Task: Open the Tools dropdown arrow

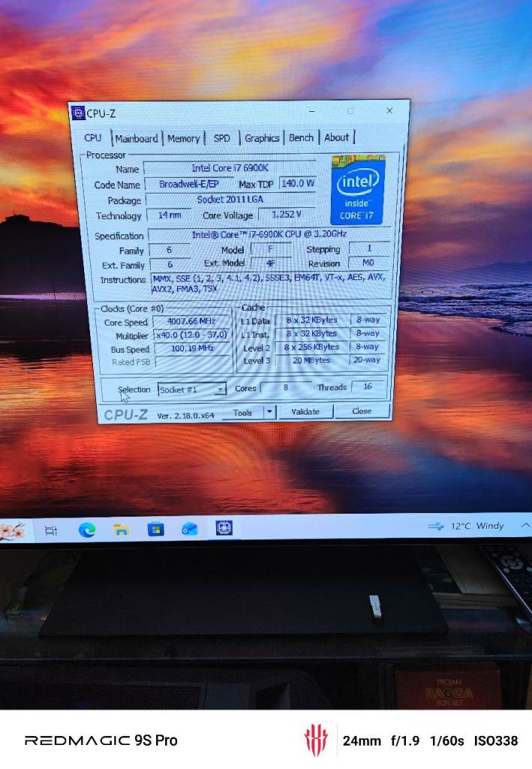Action: coord(270,412)
